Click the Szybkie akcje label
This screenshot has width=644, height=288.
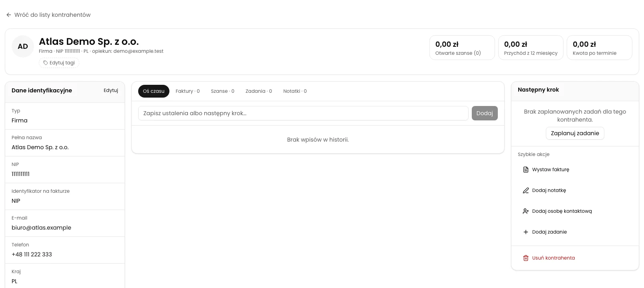[x=533, y=154]
